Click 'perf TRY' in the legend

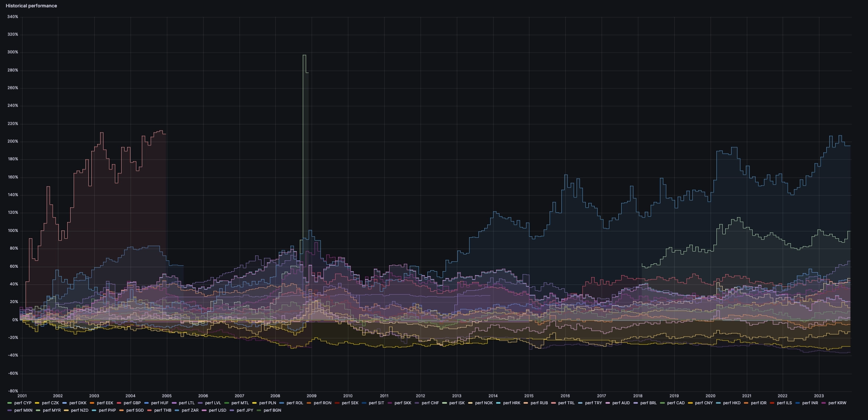[x=593, y=403]
